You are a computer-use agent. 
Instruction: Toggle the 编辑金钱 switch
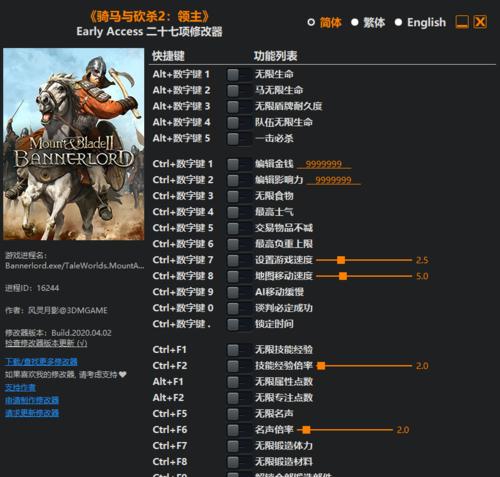[x=239, y=164]
